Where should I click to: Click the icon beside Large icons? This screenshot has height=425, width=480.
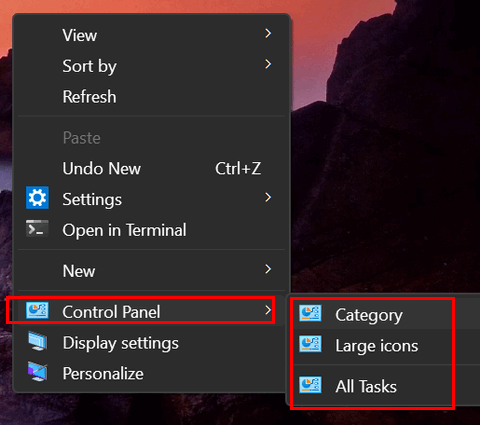(x=310, y=344)
